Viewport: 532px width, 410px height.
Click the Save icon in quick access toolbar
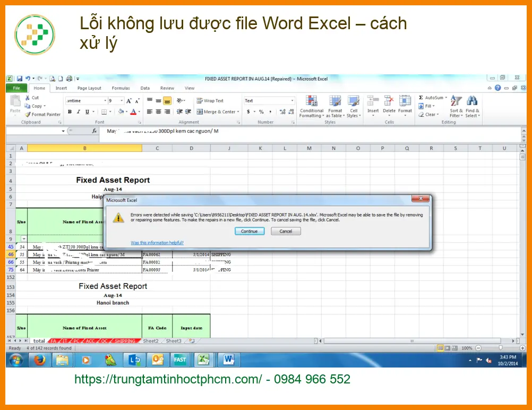click(x=20, y=79)
